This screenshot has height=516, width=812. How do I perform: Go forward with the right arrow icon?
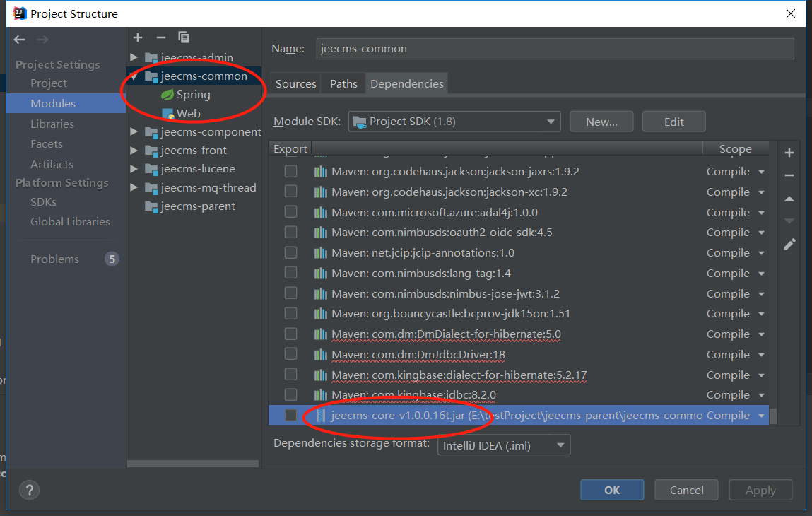[42, 40]
